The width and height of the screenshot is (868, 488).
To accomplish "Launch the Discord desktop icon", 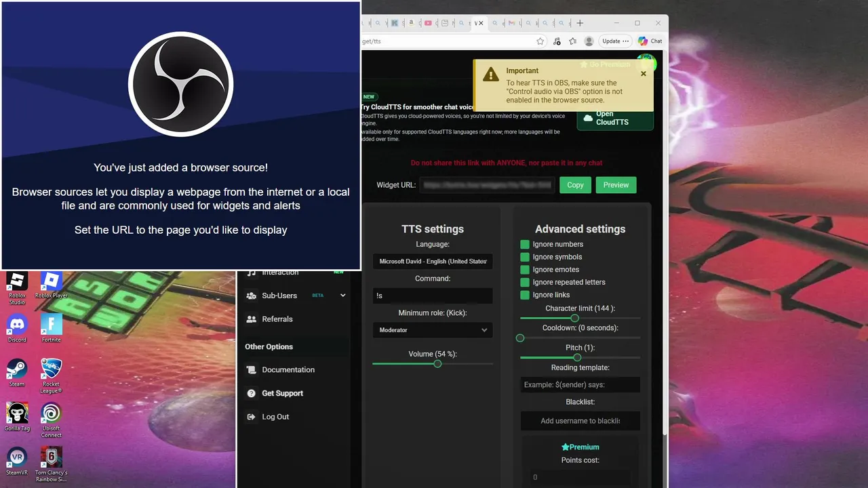I will [x=17, y=328].
